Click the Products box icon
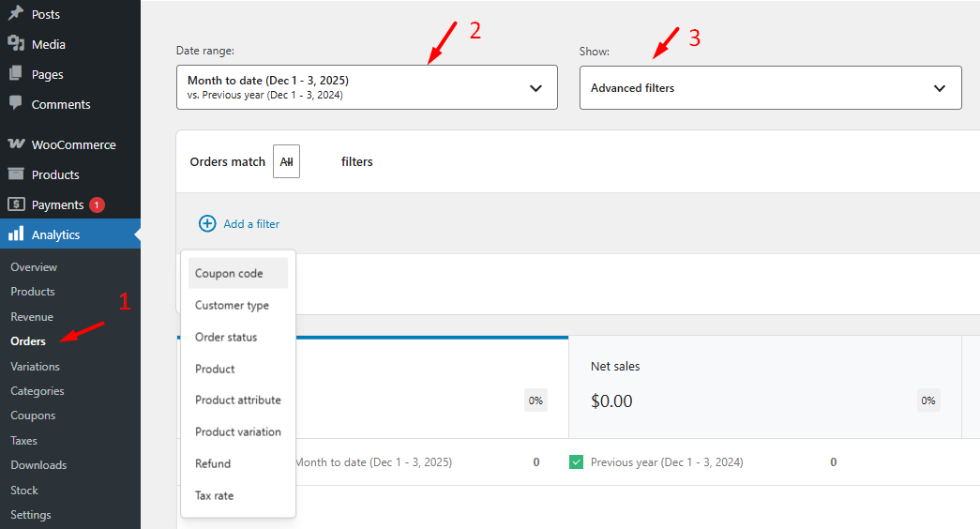 [x=16, y=174]
